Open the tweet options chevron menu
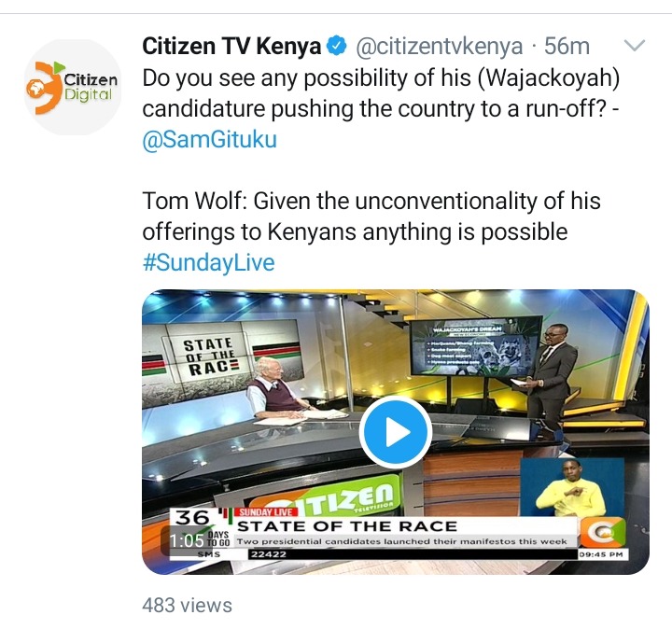Screen dimensions: 672x629 pyautogui.click(x=634, y=46)
